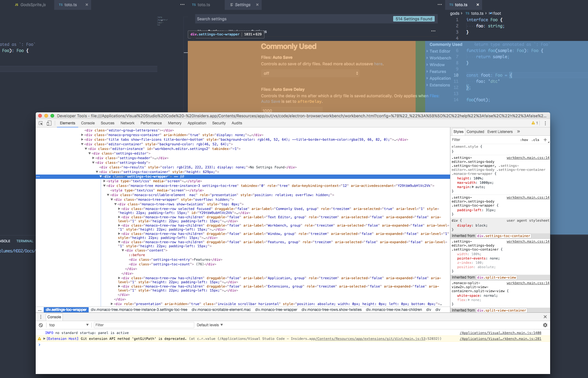Open the Default levels dropdown in console
This screenshot has height=378, width=588.
(x=209, y=325)
